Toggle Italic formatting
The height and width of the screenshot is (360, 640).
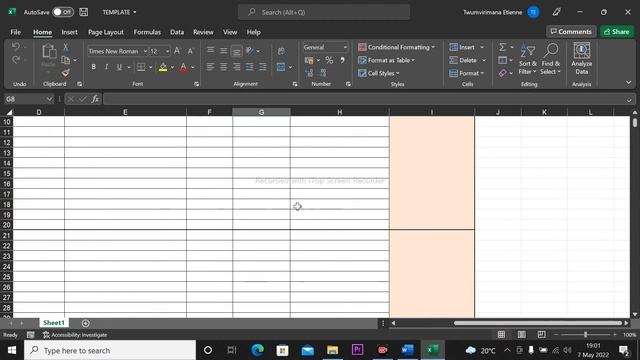click(106, 67)
